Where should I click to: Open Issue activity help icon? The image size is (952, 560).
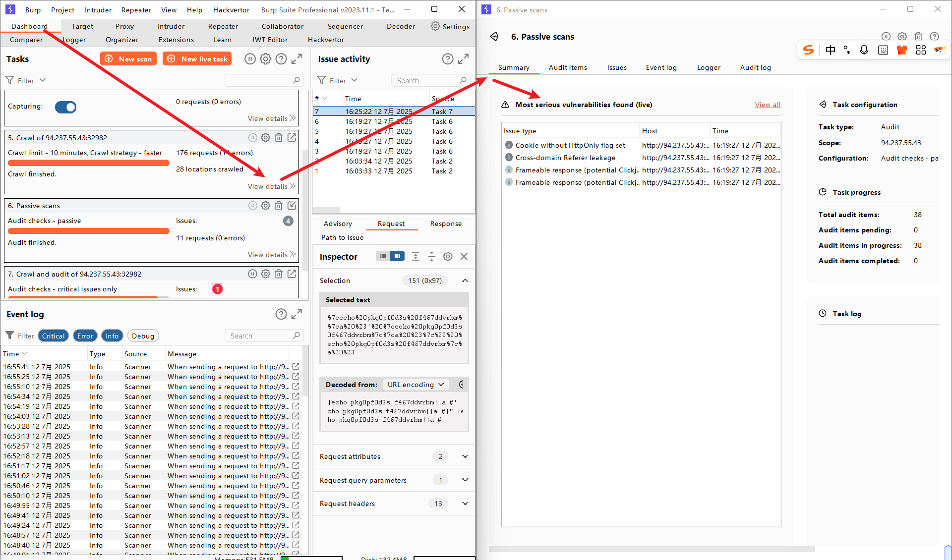pos(447,59)
